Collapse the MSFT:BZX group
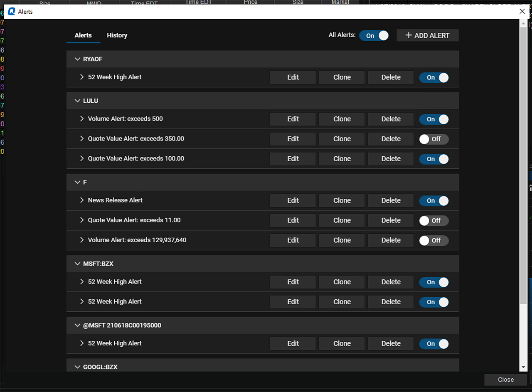Viewport: 532px width, 392px height. 77,264
